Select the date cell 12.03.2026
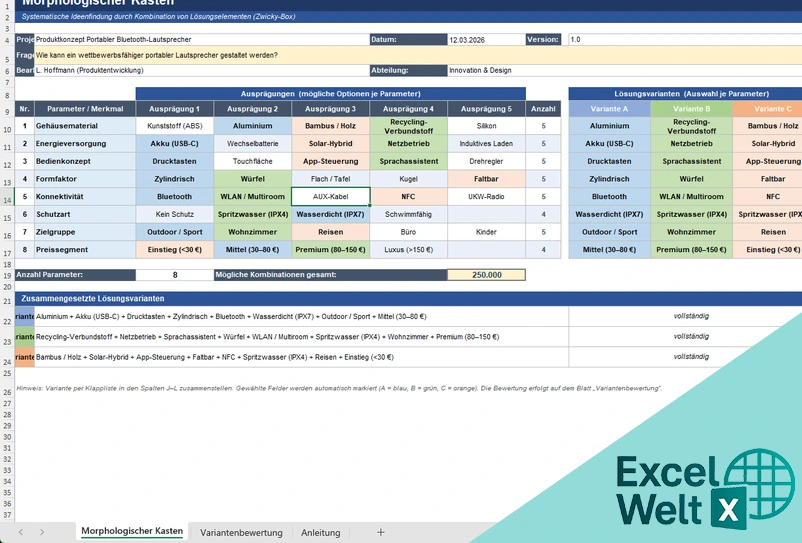This screenshot has height=543, width=802. point(486,39)
